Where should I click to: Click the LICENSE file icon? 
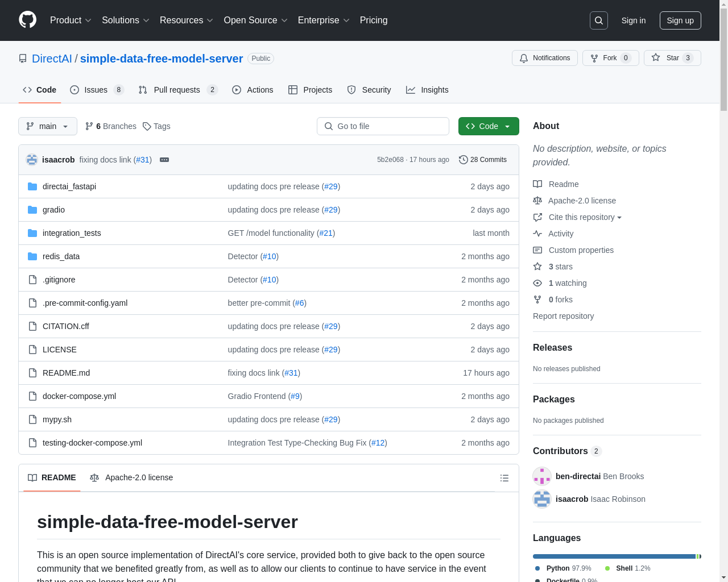32,350
